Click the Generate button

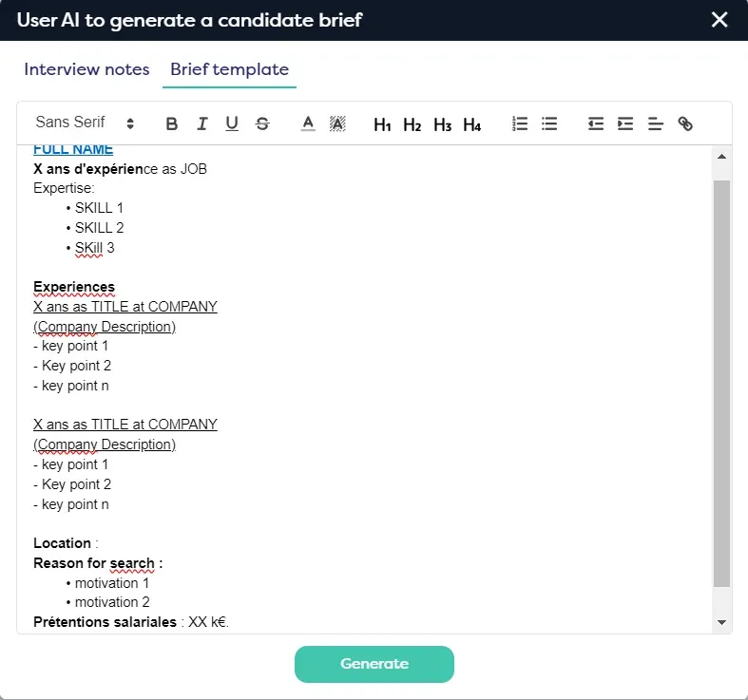click(374, 664)
